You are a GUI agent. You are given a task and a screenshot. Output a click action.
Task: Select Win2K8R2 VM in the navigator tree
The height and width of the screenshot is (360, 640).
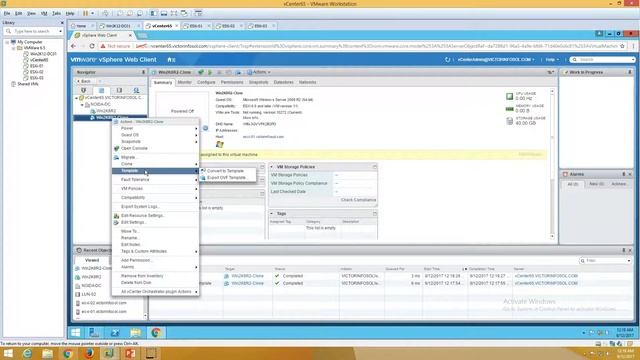106,111
